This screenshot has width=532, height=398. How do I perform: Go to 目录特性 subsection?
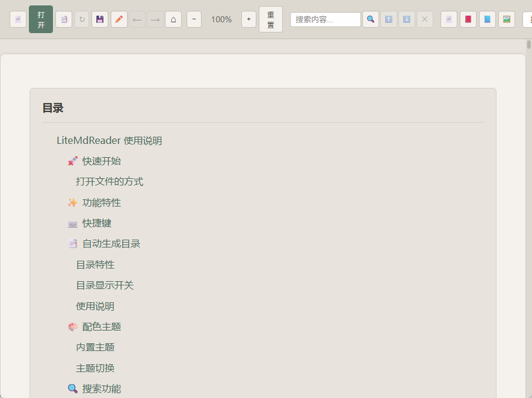[x=95, y=265]
